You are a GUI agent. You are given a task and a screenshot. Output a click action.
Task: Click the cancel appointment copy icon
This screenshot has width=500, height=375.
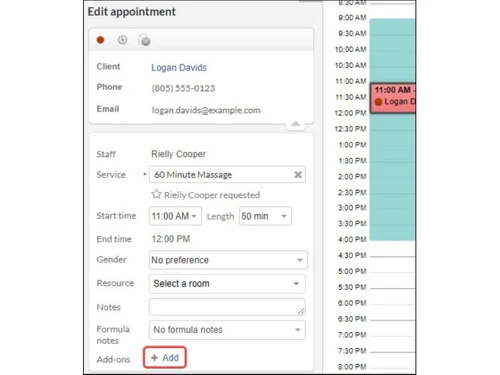tap(144, 40)
